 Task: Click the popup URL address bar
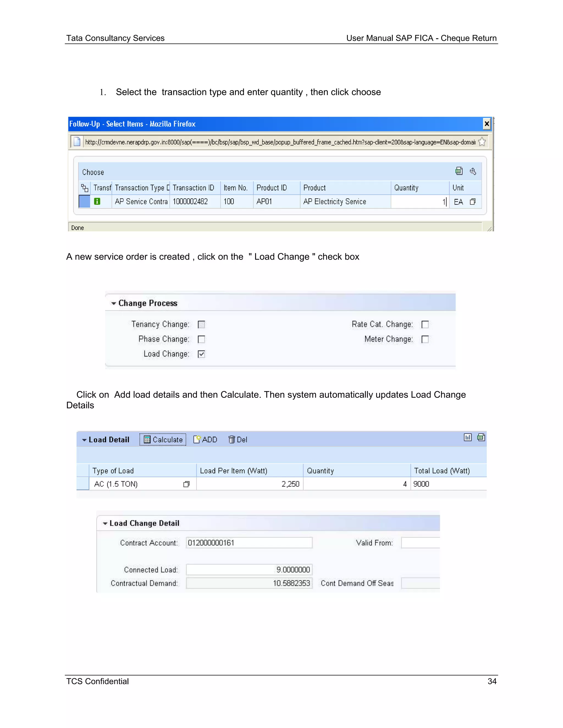(280, 142)
